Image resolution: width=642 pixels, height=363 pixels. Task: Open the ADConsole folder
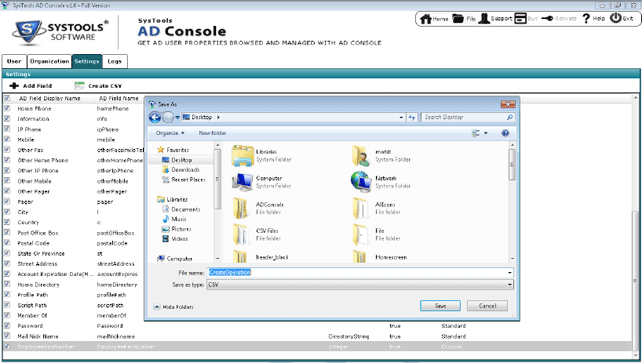(241, 208)
